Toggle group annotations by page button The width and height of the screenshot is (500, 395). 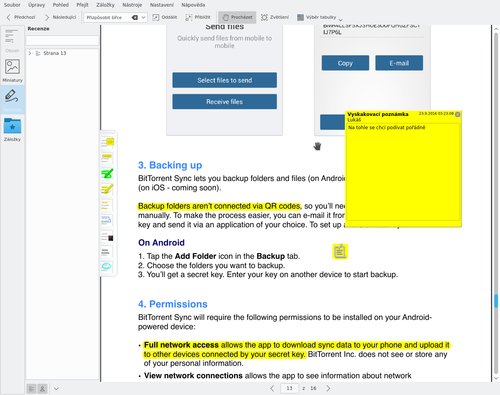(31, 388)
